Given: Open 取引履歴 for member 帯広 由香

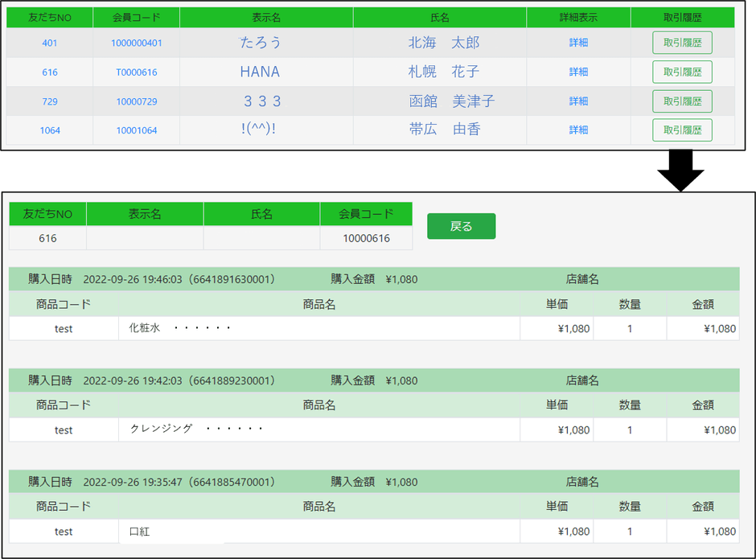Looking at the screenshot, I should point(681,129).
